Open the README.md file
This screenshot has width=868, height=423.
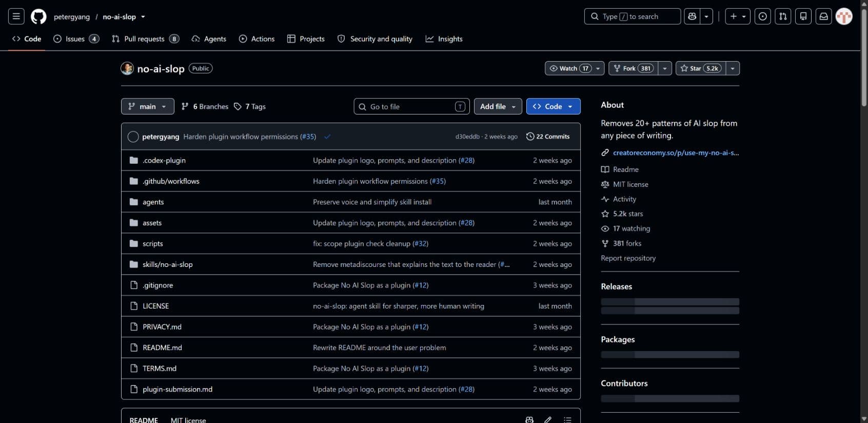[162, 348]
